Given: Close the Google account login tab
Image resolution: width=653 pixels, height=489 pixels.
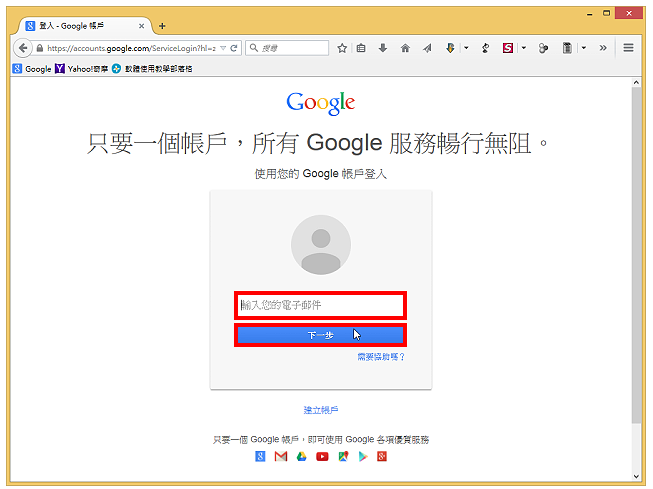Looking at the screenshot, I should coord(142,26).
